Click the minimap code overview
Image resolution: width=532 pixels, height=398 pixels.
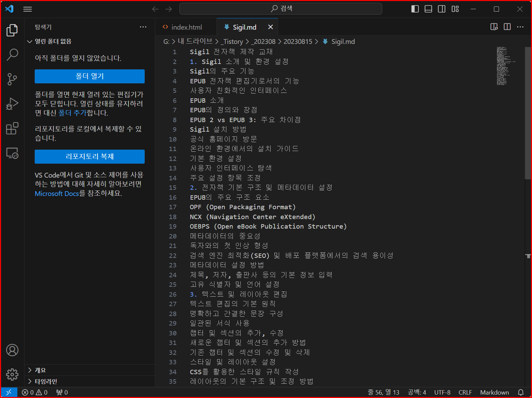pyautogui.click(x=506, y=66)
